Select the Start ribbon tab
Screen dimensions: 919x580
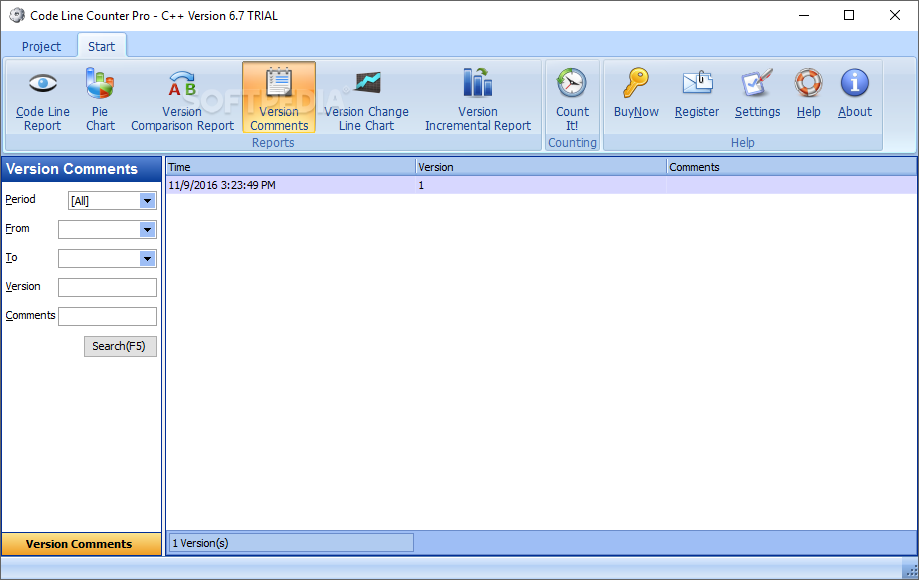pyautogui.click(x=101, y=46)
